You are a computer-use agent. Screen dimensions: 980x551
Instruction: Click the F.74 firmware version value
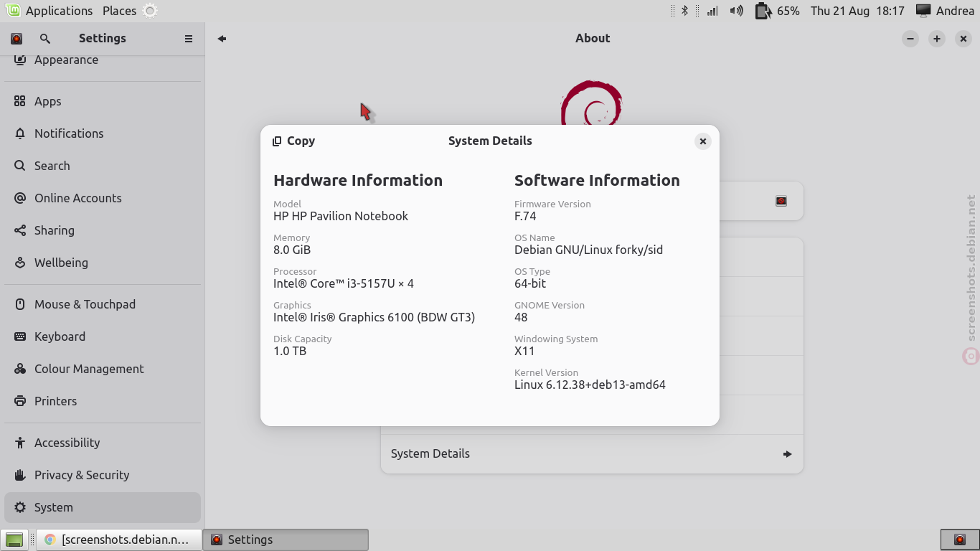[525, 216]
